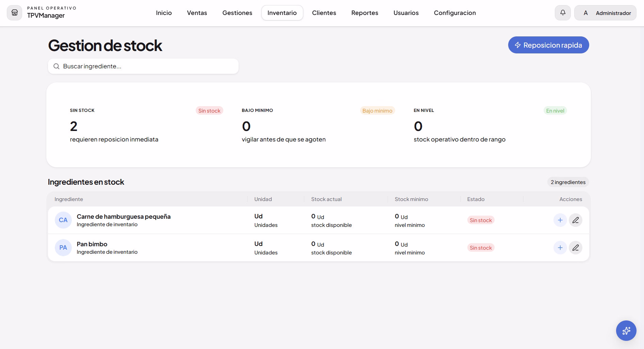Click the Administrador avatar letter A
The width and height of the screenshot is (644, 349).
(x=585, y=13)
